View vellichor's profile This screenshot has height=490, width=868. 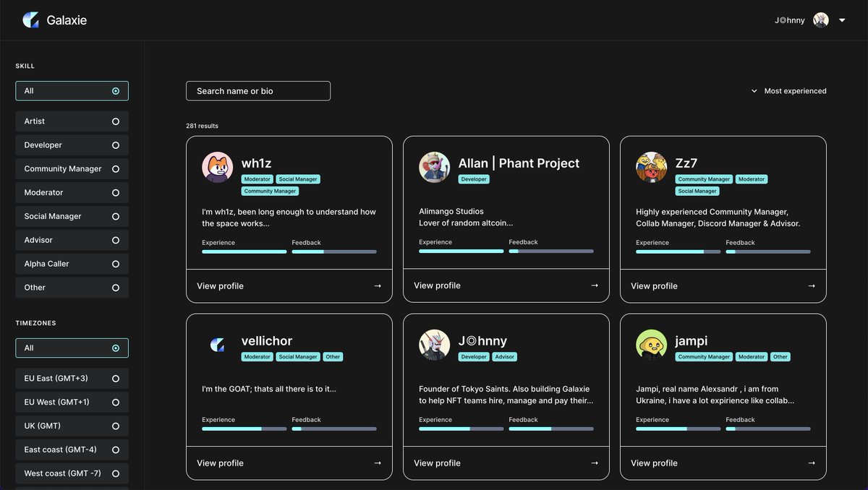(x=289, y=463)
